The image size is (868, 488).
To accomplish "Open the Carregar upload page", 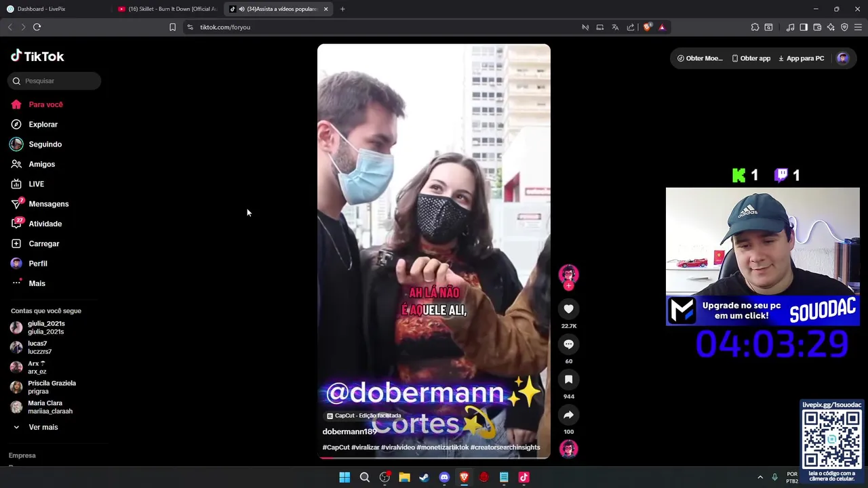I will 35,244.
